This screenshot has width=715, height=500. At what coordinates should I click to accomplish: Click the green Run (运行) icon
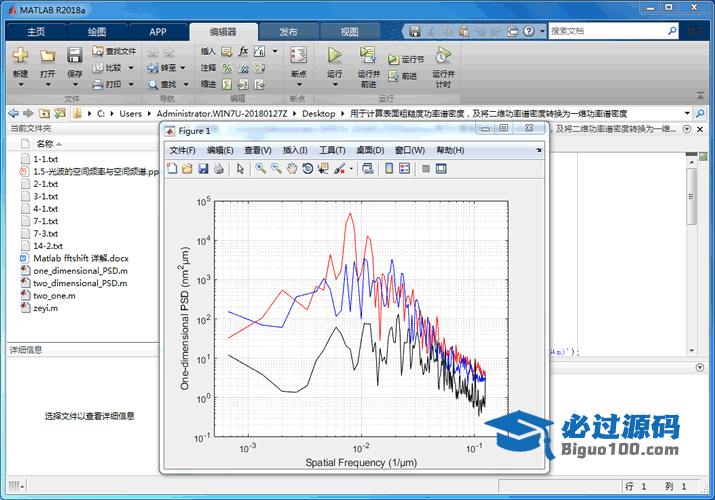[x=335, y=55]
